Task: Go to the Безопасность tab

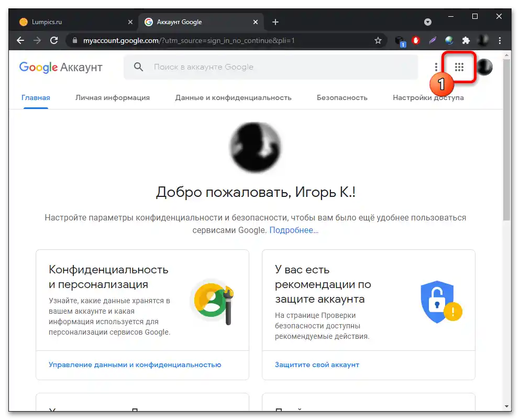Action: click(x=342, y=97)
